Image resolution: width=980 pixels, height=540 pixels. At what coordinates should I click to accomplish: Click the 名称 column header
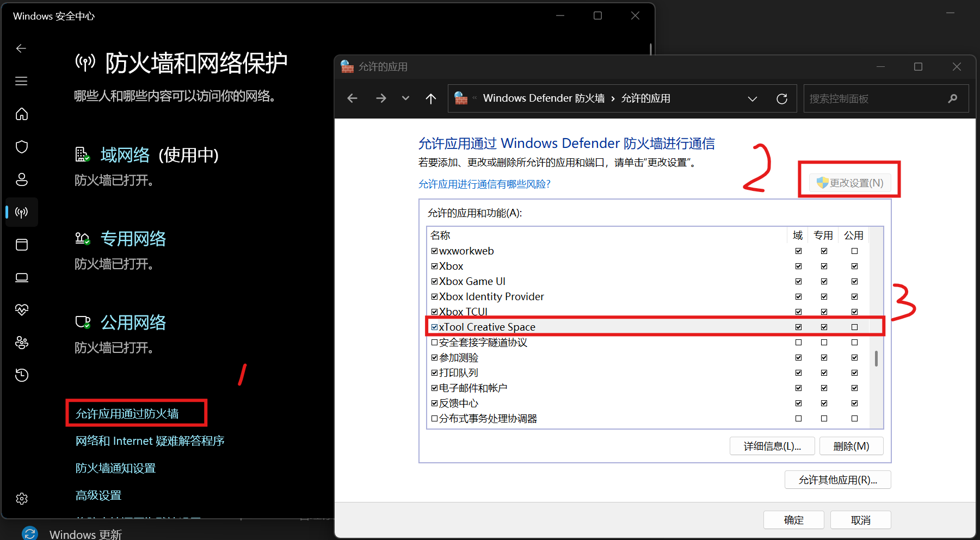coord(440,235)
